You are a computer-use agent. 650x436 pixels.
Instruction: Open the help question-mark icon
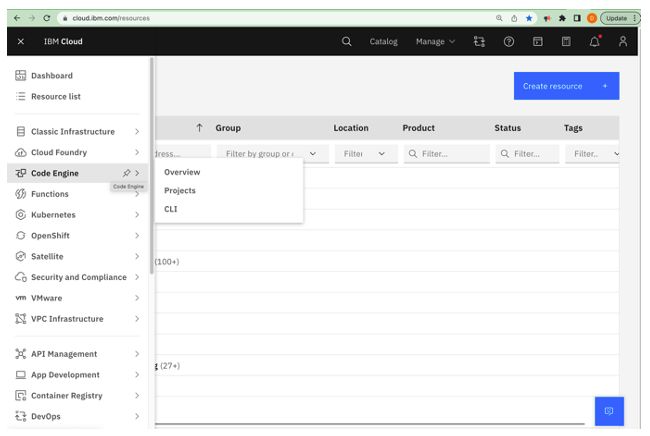tap(509, 41)
